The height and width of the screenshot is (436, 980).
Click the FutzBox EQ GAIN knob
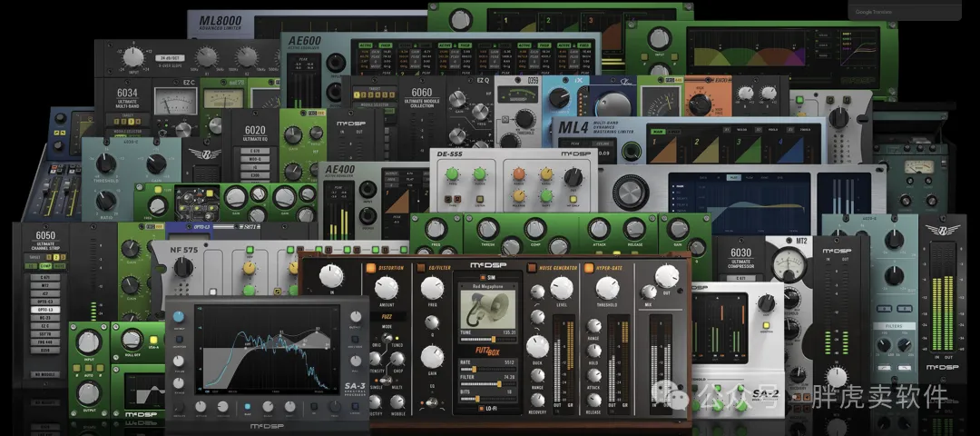coord(433,357)
